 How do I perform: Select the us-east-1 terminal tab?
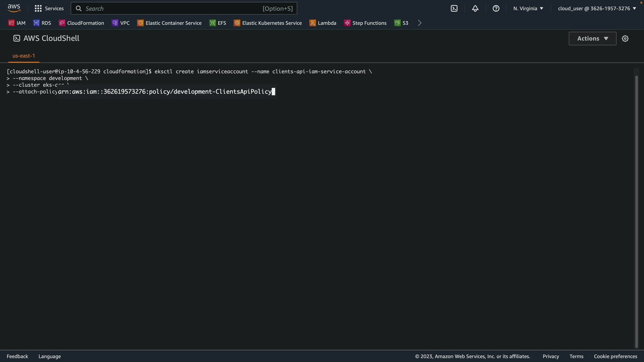[24, 56]
